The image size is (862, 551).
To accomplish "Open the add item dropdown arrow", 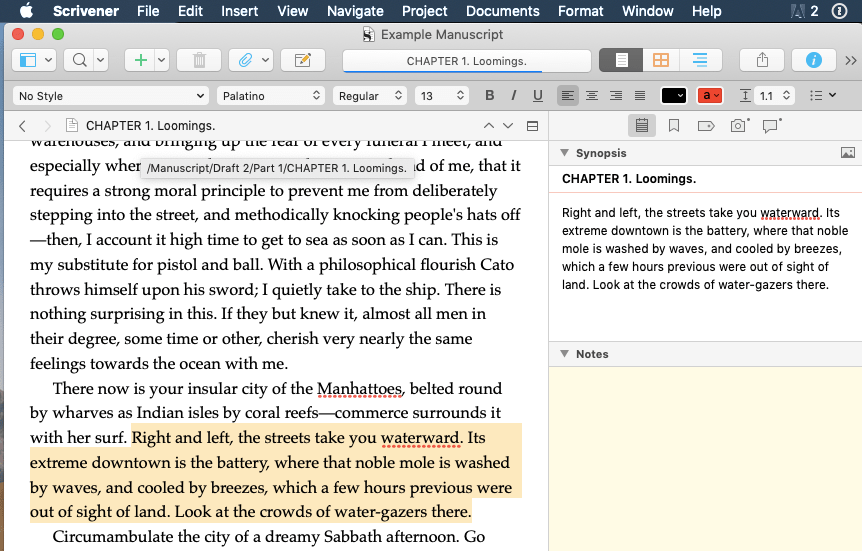I will click(162, 60).
